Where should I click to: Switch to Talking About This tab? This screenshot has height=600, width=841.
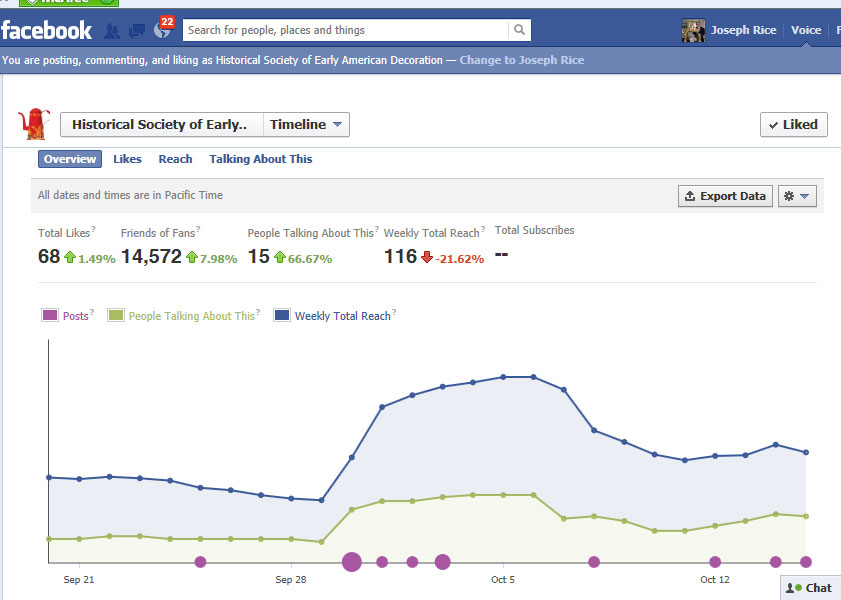point(260,159)
